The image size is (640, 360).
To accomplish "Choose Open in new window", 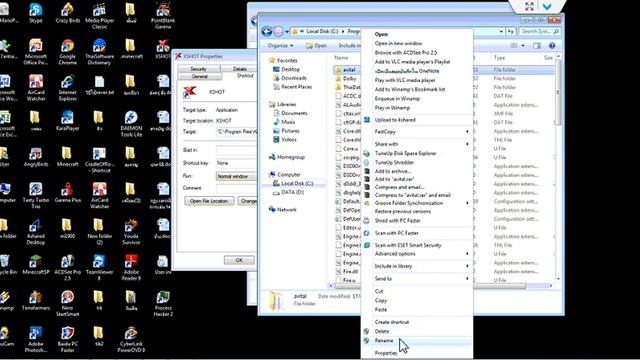I will (417, 43).
